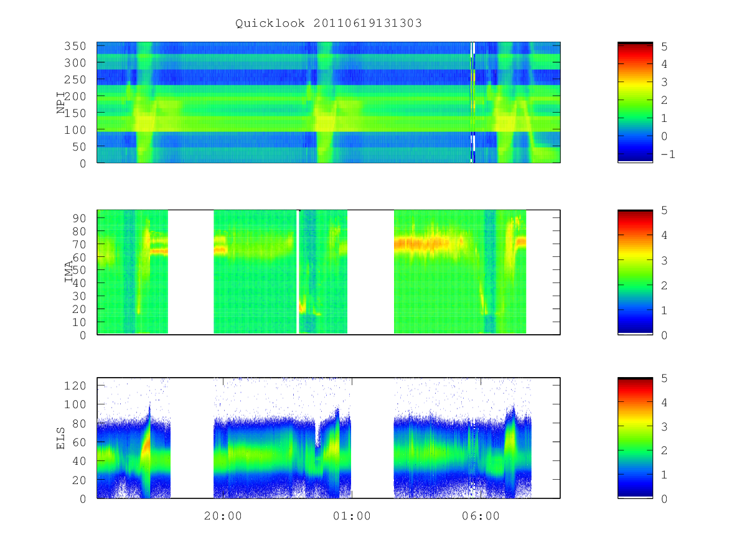Click the 01:00 time axis tick label
747x560 pixels.
tap(352, 516)
